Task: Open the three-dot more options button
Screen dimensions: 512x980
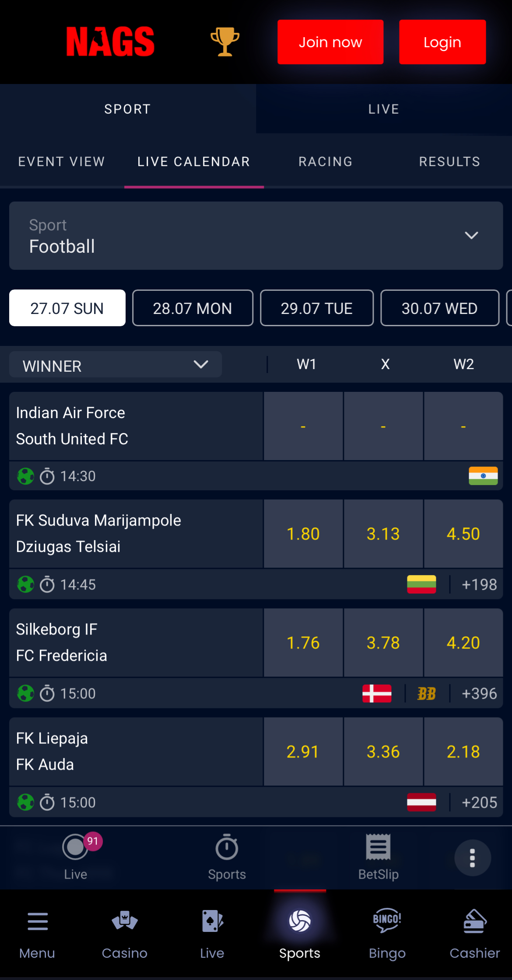Action: (x=472, y=857)
